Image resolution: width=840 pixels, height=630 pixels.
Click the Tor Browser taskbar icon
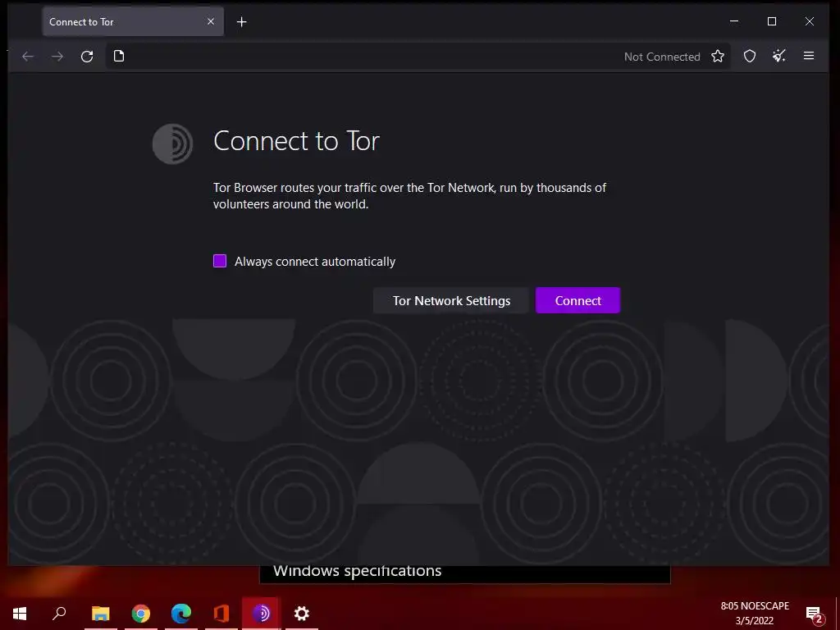(x=262, y=614)
